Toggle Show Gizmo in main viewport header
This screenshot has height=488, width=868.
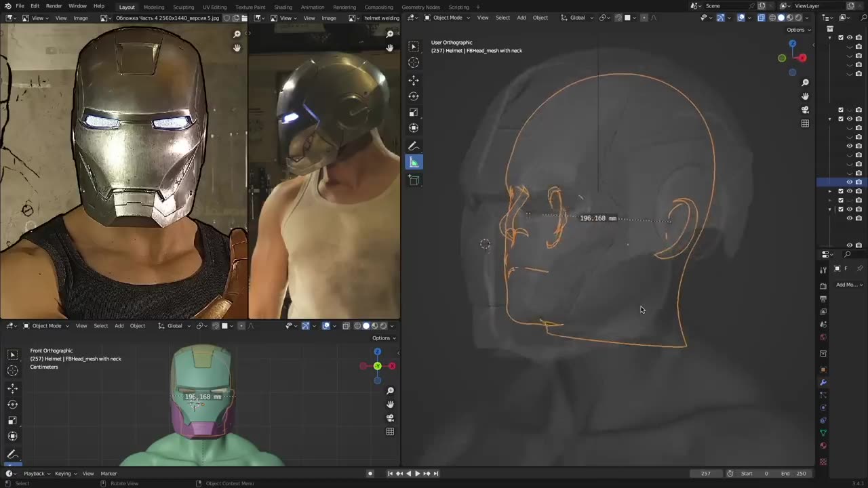tap(720, 18)
